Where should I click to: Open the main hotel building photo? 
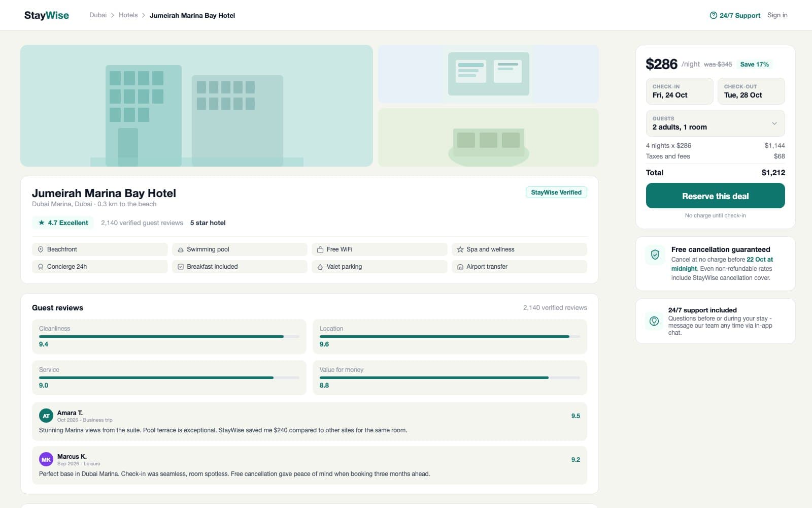[x=196, y=106]
